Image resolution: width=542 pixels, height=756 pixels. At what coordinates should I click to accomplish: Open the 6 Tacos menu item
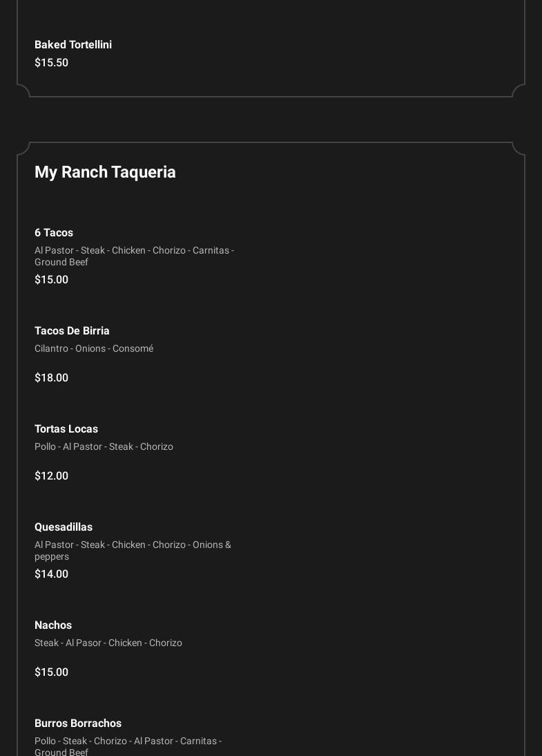click(54, 233)
